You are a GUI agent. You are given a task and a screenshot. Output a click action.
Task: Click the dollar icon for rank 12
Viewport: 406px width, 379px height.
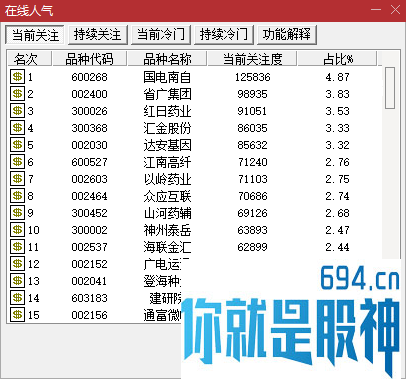coord(17,264)
